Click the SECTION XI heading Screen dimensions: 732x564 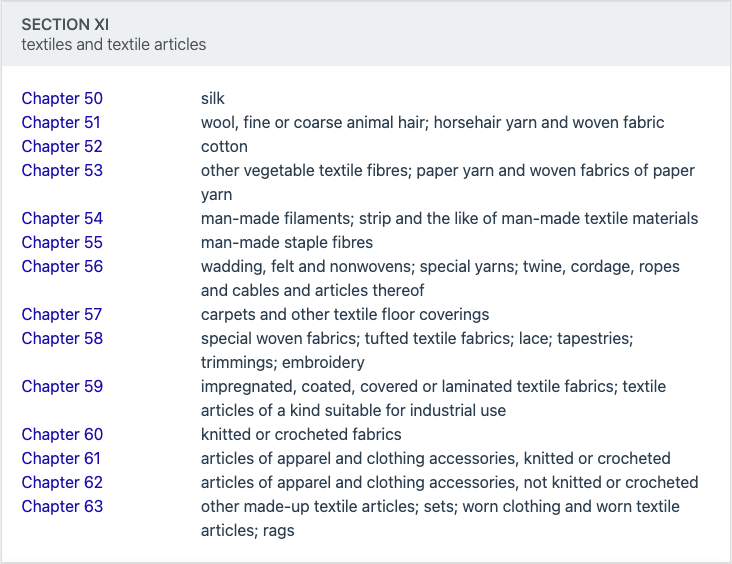click(65, 24)
